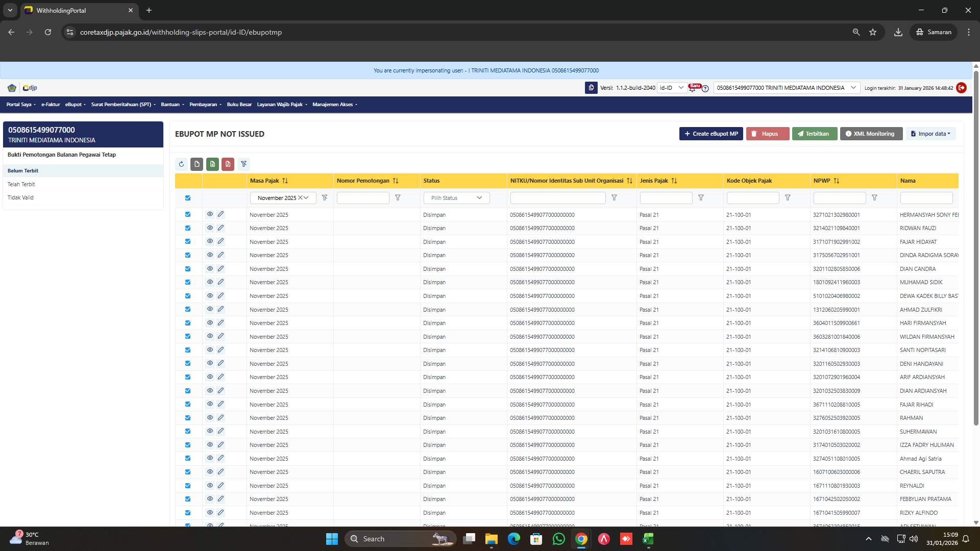Open the Pilih Status dropdown
Viewport: 980px width, 551px height.
point(456,197)
